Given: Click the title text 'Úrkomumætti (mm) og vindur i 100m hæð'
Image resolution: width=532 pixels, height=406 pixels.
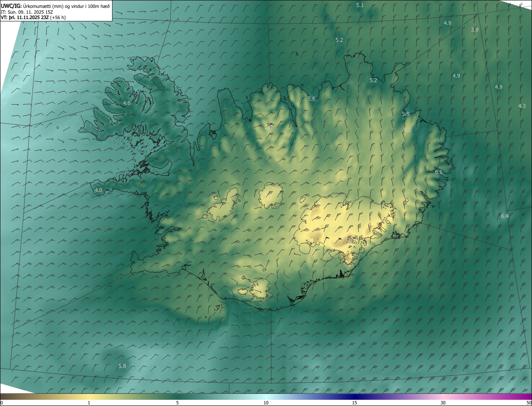Looking at the screenshot, I should [x=66, y=5].
